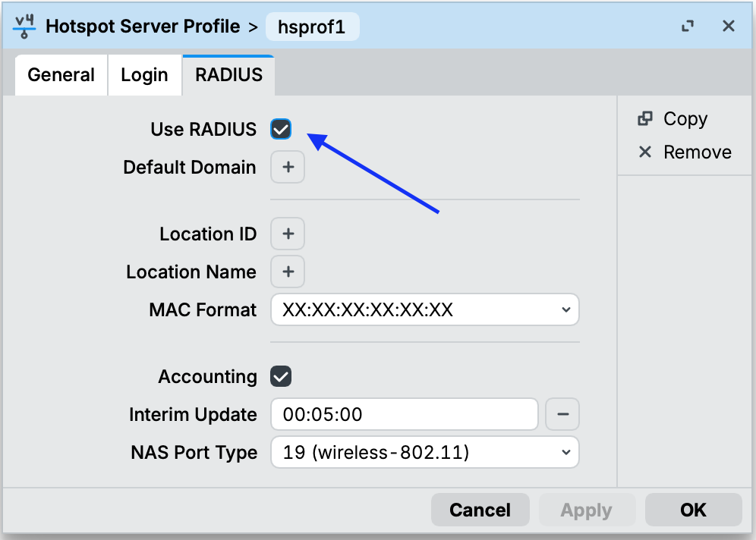Image resolution: width=756 pixels, height=540 pixels.
Task: Click the Interim Update time field
Action: point(405,414)
